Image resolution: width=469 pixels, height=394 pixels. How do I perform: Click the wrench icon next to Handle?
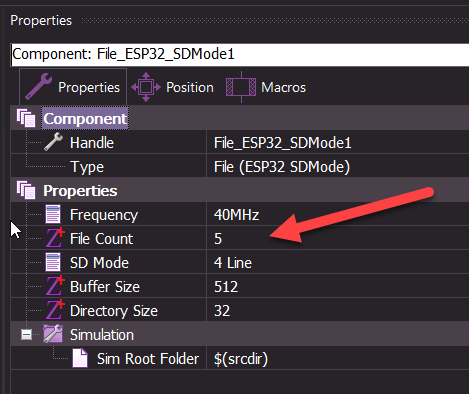point(53,142)
